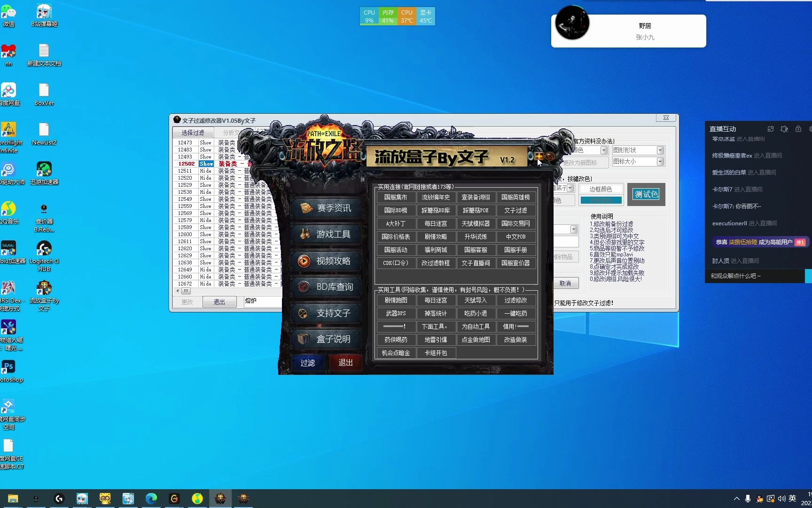This screenshot has height=508, width=812.
Task: Open the 流放编年史 link
Action: (436, 197)
